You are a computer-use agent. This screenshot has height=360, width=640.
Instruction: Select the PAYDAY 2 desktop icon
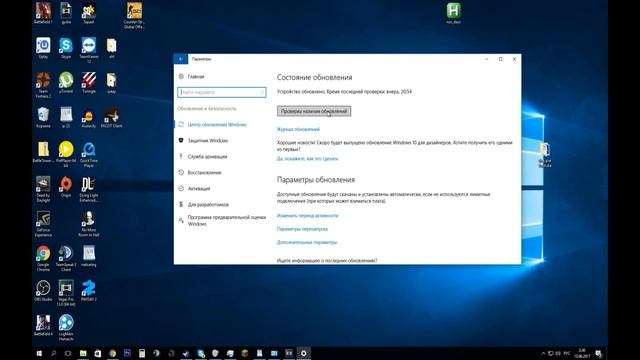[x=89, y=291]
